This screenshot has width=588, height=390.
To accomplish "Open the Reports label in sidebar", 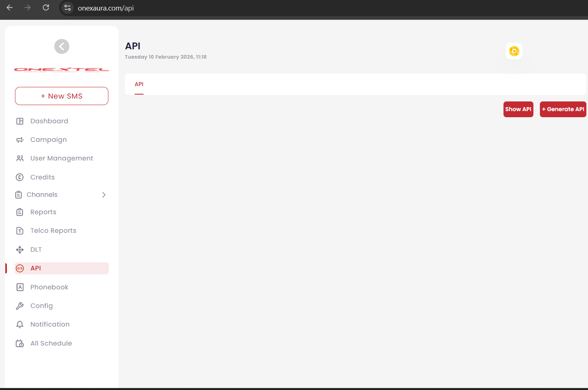I will (43, 212).
